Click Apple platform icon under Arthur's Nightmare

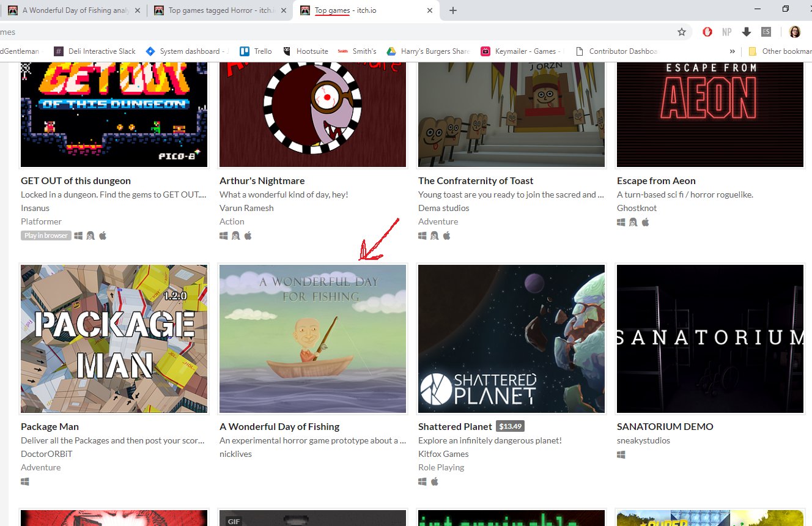coord(248,235)
